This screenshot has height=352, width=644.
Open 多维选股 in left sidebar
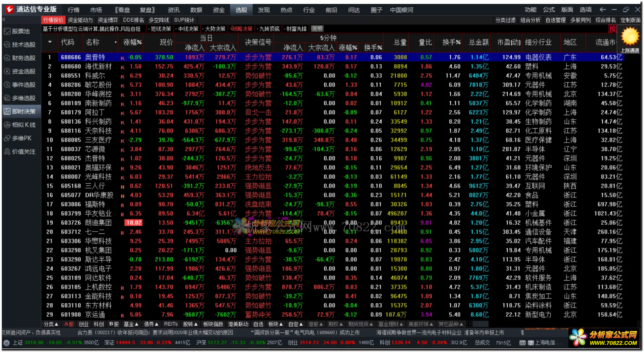(x=21, y=98)
